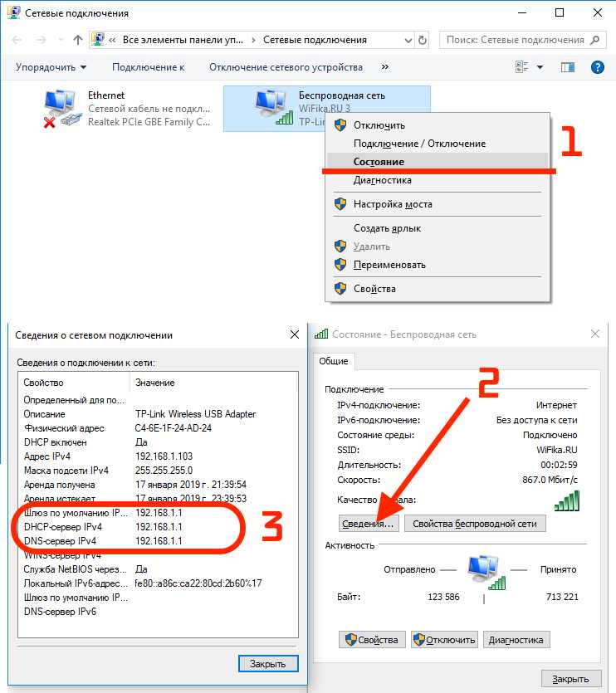
Task: Go up one folder level arrow
Action: coord(78,40)
